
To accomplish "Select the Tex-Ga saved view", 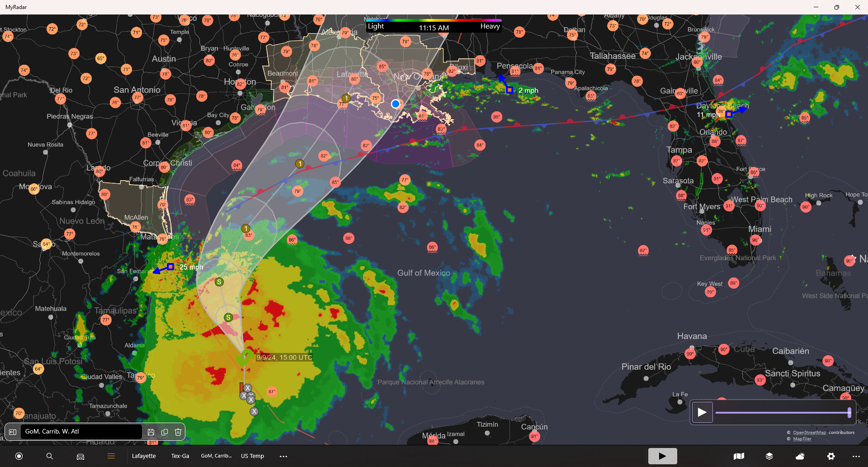I will (180, 456).
